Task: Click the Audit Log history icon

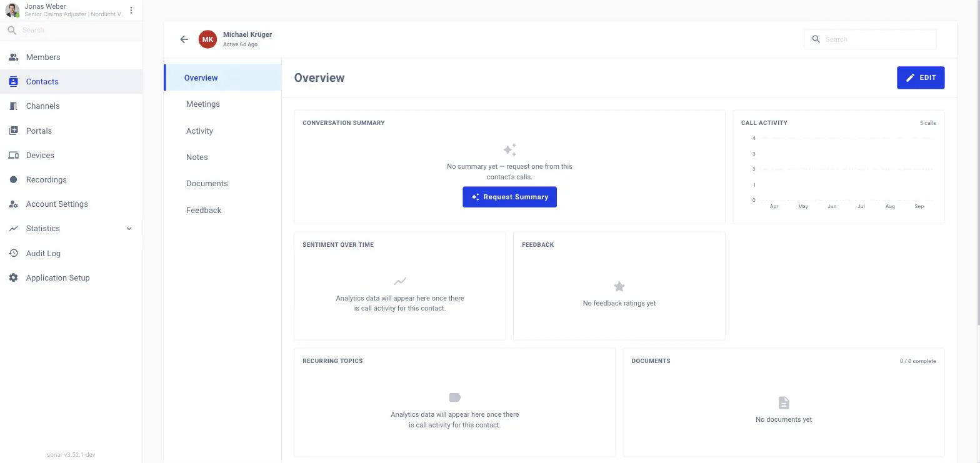Action: tap(13, 254)
